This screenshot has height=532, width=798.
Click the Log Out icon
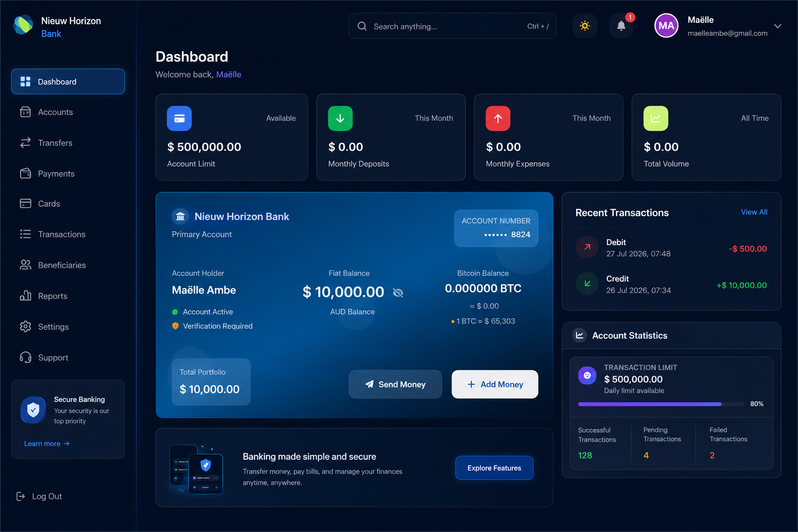tap(21, 496)
